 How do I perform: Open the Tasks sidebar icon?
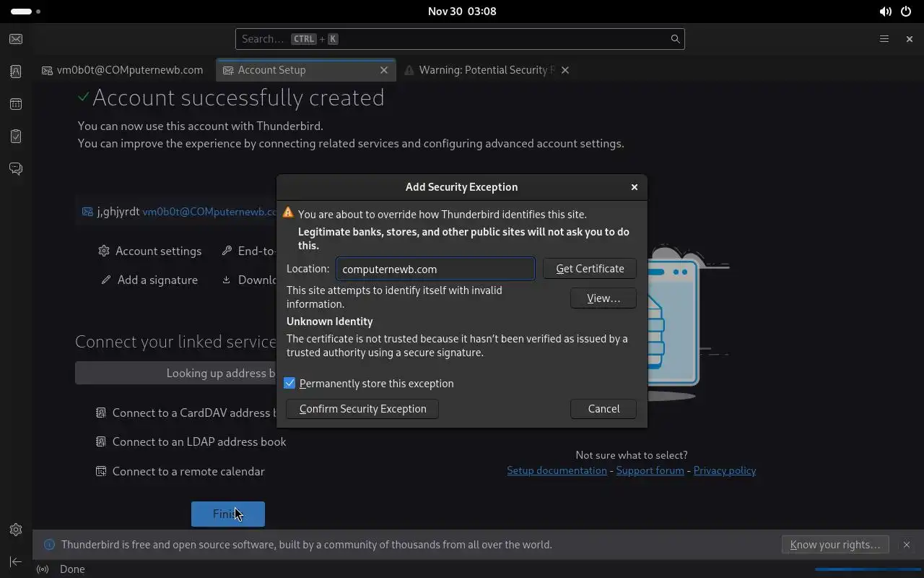(16, 136)
